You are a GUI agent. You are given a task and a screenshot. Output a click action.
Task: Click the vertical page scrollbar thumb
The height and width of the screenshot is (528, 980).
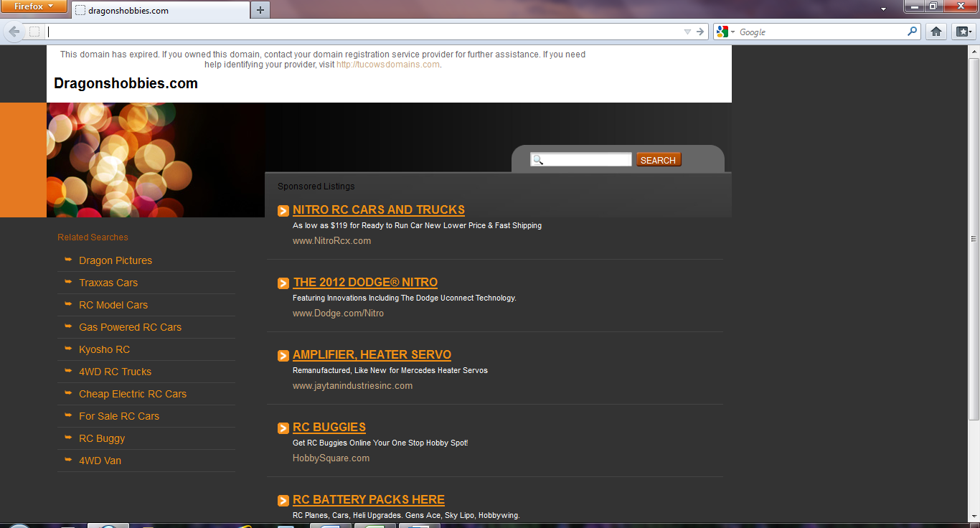point(974,238)
